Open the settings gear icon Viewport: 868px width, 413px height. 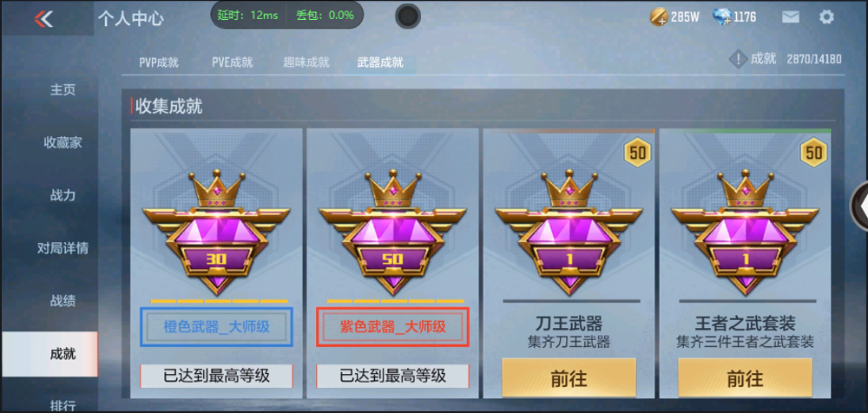click(x=826, y=17)
